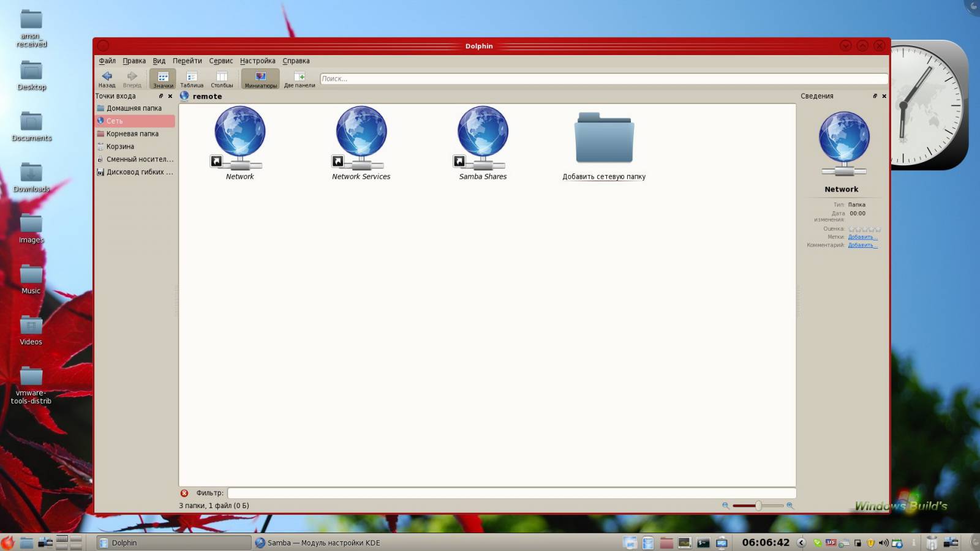Click the US keyboard layout flag icon
The height and width of the screenshot is (551, 980).
[831, 542]
